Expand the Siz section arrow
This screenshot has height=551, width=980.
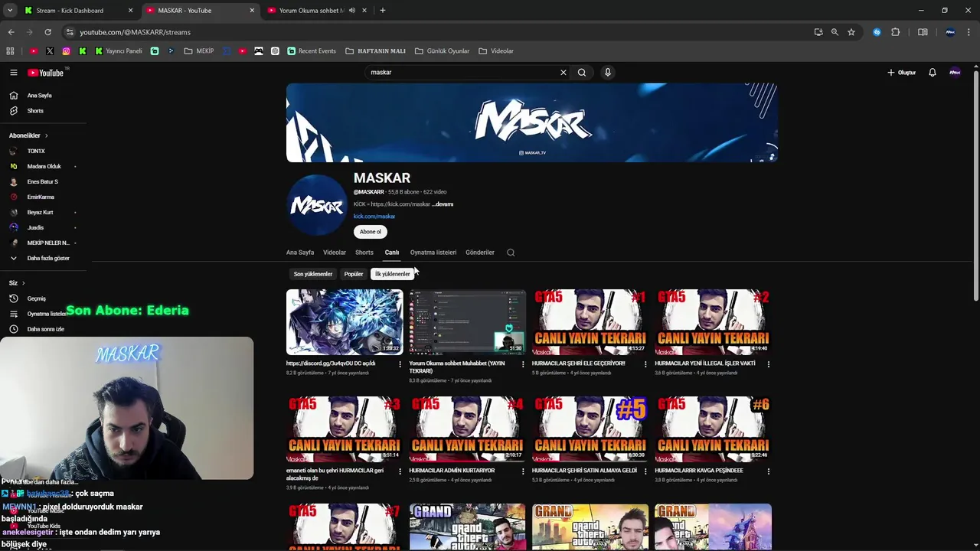(x=23, y=283)
